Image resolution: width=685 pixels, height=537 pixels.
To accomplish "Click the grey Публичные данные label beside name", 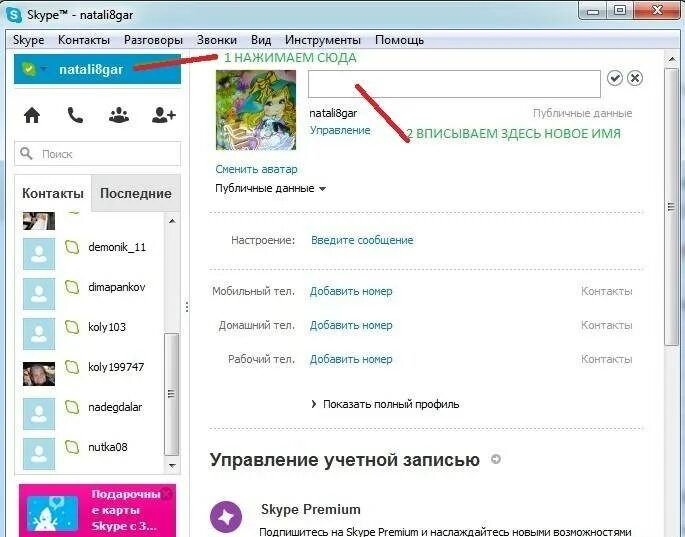I will 582,114.
